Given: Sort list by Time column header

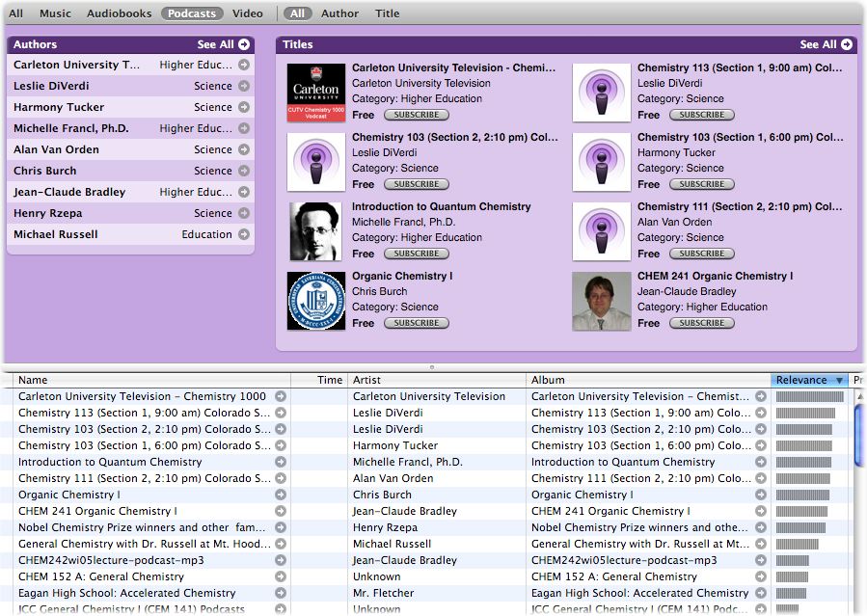Looking at the screenshot, I should pyautogui.click(x=319, y=380).
